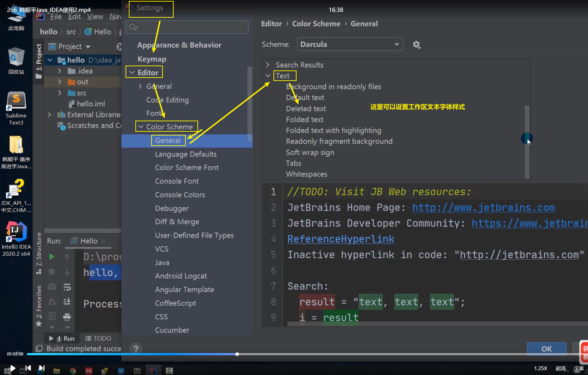Open the File menu
Image resolution: width=588 pixels, height=375 pixels.
56,17
